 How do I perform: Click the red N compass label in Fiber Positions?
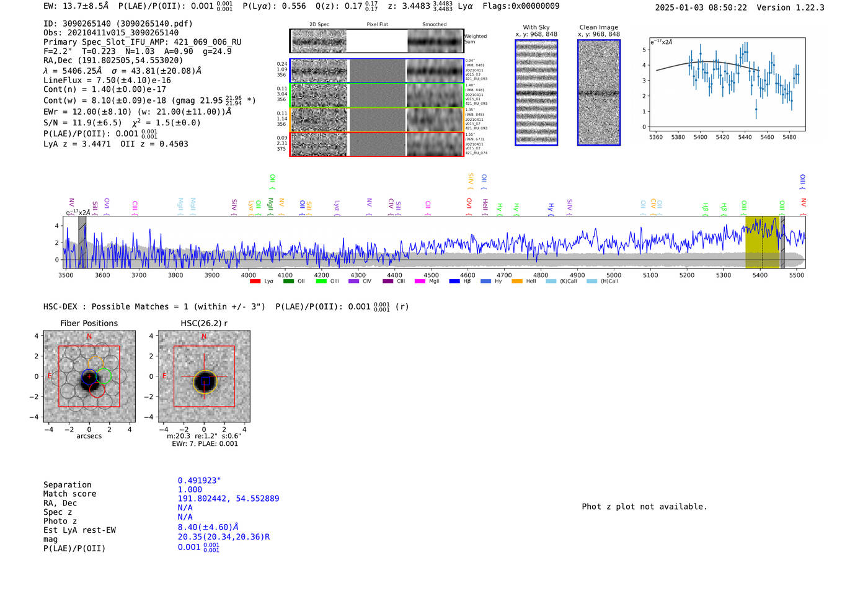(89, 337)
